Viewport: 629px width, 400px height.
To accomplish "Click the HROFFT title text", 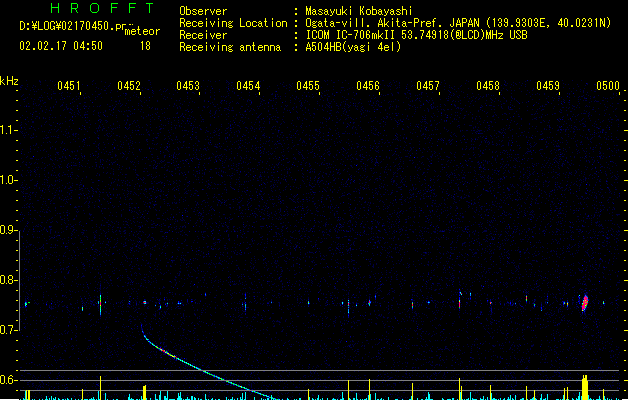I will [x=102, y=8].
